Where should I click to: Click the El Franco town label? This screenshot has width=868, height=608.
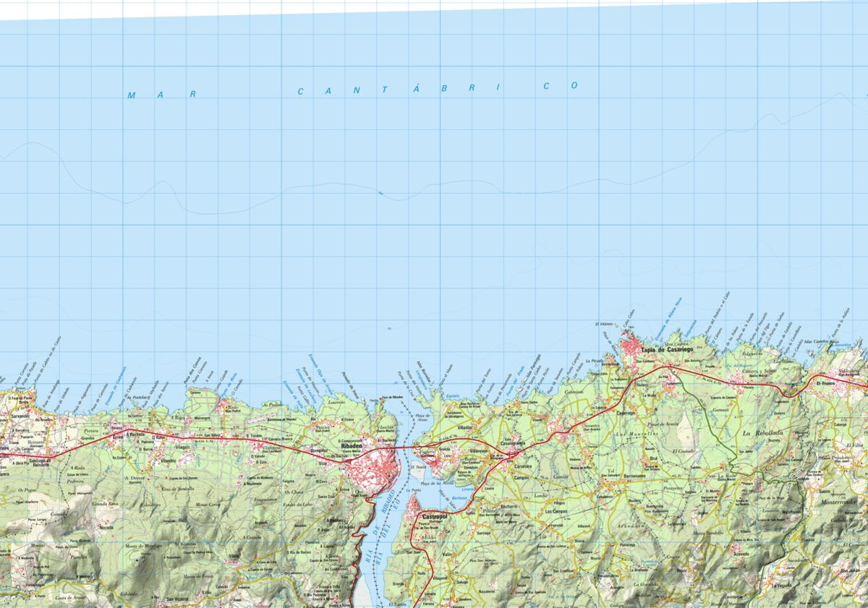click(x=825, y=384)
